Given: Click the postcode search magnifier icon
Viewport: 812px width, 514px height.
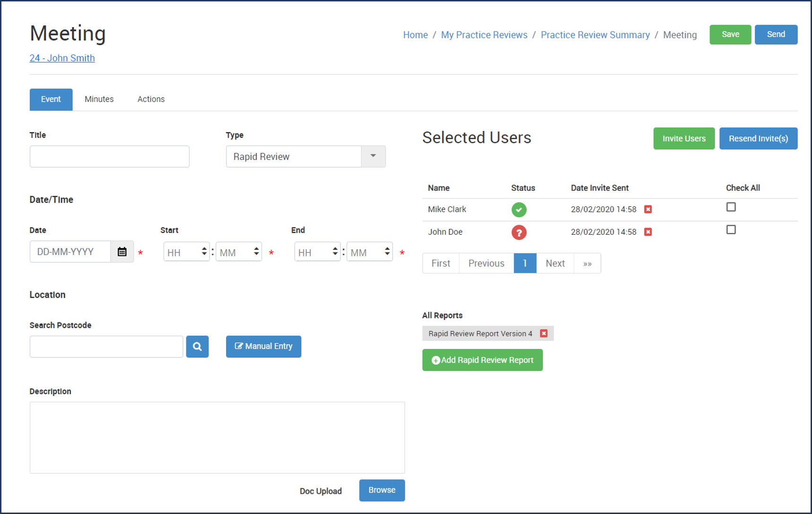Looking at the screenshot, I should (x=197, y=346).
